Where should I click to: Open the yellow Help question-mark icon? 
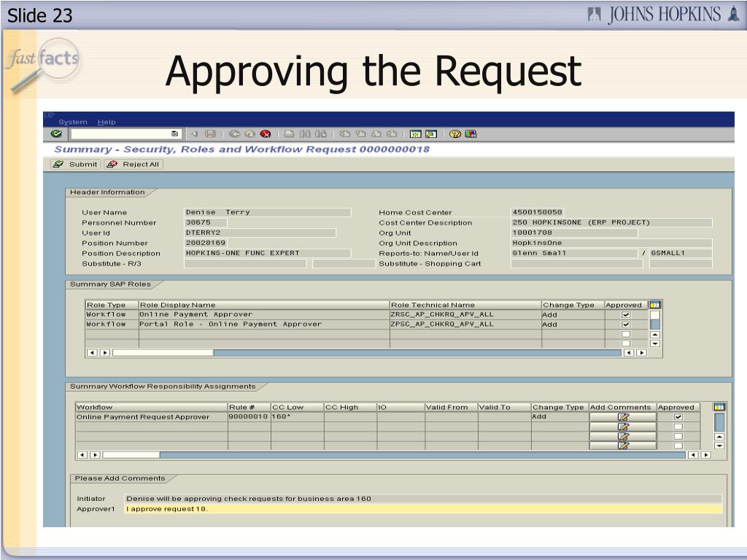[x=455, y=134]
